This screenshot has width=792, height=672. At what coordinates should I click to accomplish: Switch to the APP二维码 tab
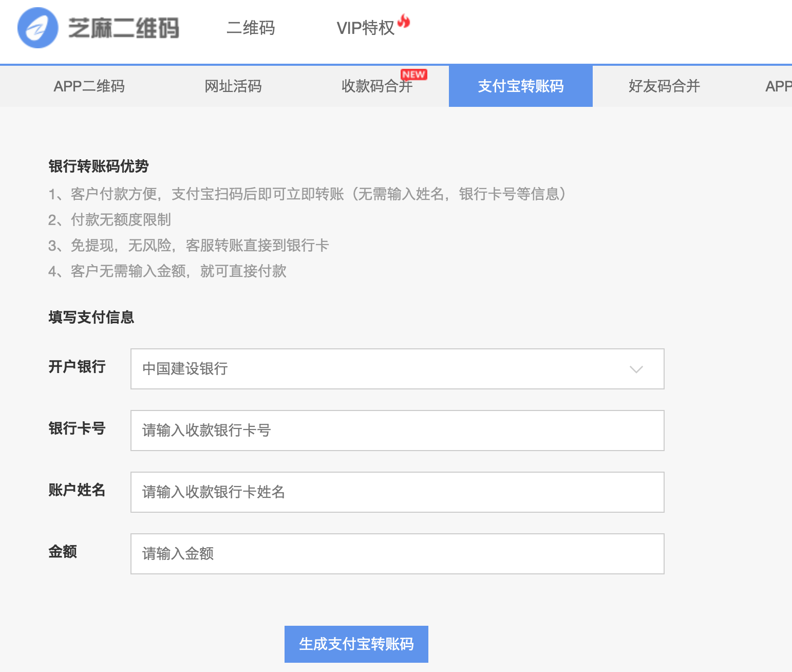89,86
